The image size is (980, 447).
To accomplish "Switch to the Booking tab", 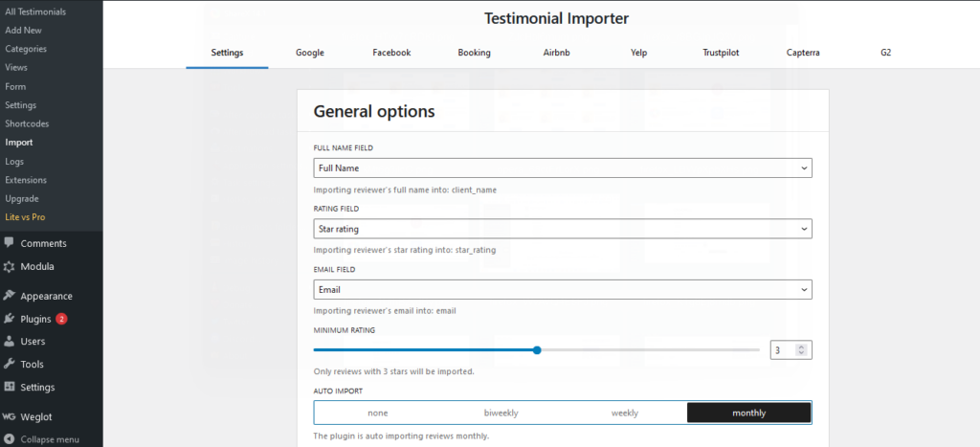I will 475,54.
